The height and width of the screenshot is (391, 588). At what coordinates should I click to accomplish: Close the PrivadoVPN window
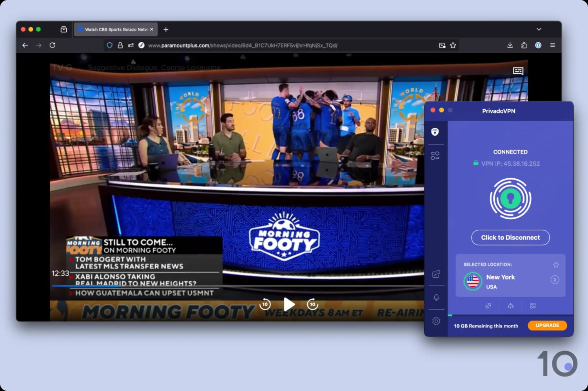point(433,110)
